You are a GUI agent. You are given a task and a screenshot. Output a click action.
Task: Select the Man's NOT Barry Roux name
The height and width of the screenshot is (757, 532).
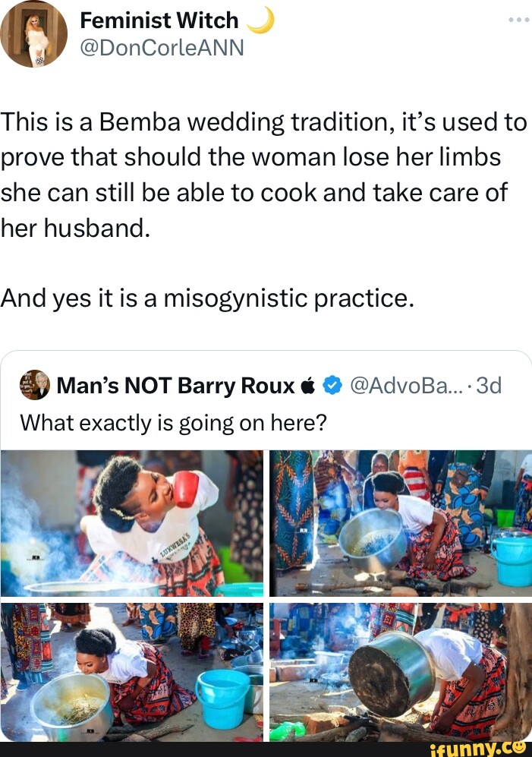click(x=175, y=386)
